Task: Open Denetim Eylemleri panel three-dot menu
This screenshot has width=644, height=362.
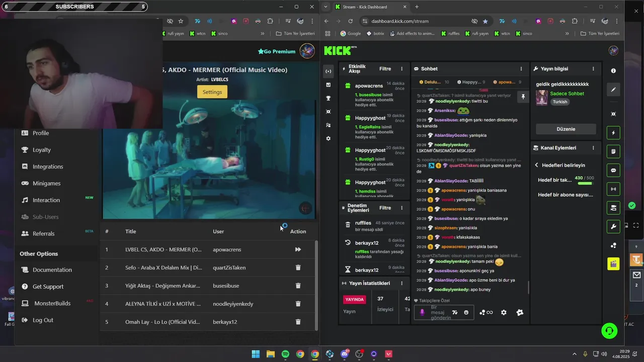Action: [x=401, y=208]
